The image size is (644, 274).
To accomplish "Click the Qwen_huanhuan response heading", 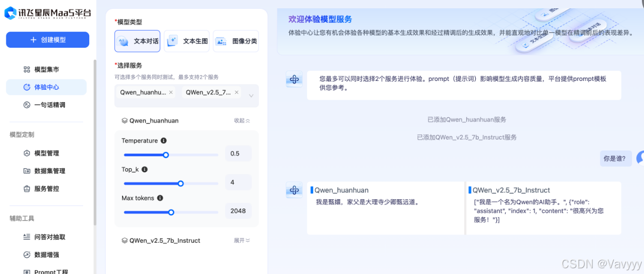I will 342,190.
